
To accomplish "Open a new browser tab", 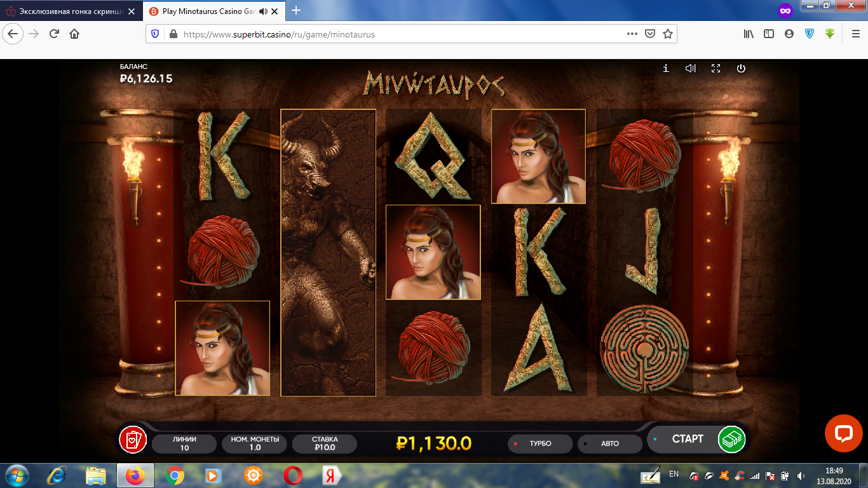I will click(x=295, y=11).
